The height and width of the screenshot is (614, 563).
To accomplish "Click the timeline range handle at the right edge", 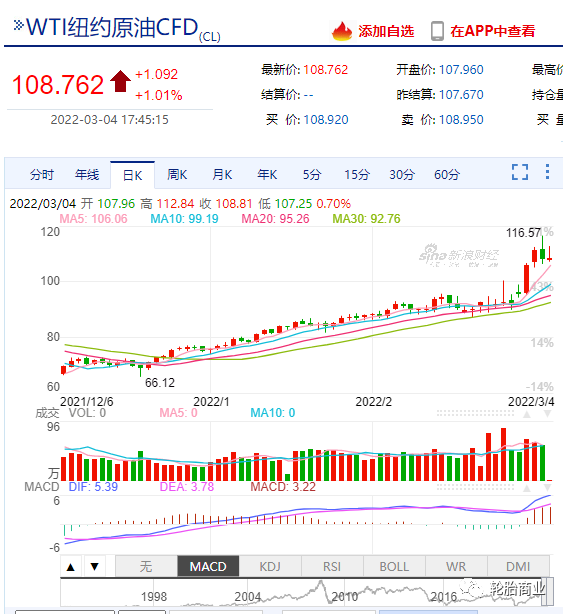I will [x=550, y=591].
